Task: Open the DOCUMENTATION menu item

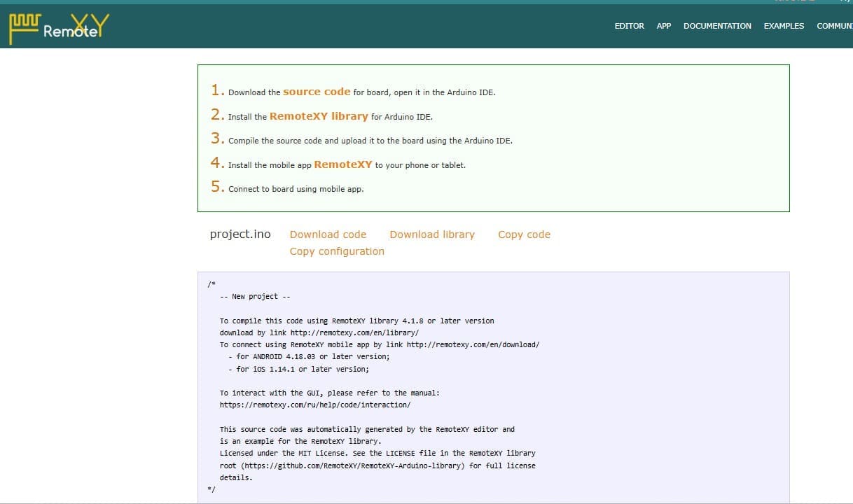Action: [717, 26]
